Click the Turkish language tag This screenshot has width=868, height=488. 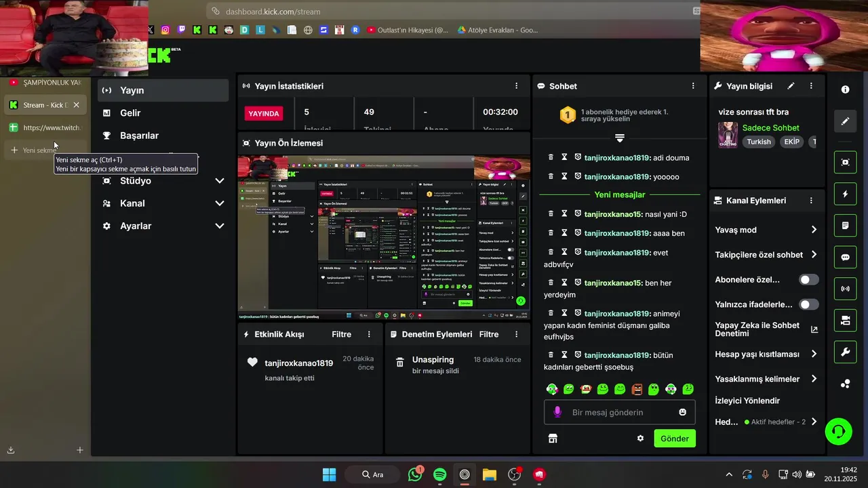[x=759, y=142]
